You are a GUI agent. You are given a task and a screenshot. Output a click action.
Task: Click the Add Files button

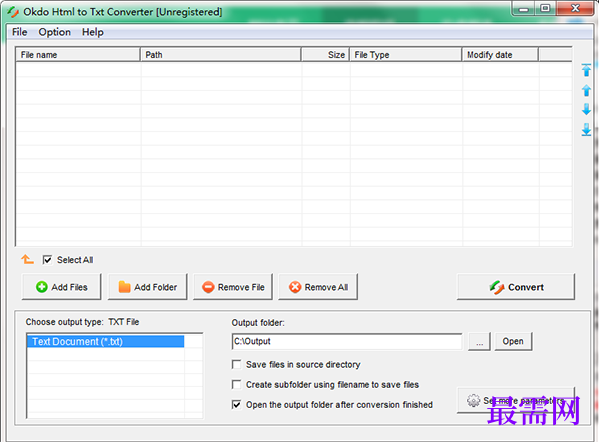pyautogui.click(x=62, y=287)
